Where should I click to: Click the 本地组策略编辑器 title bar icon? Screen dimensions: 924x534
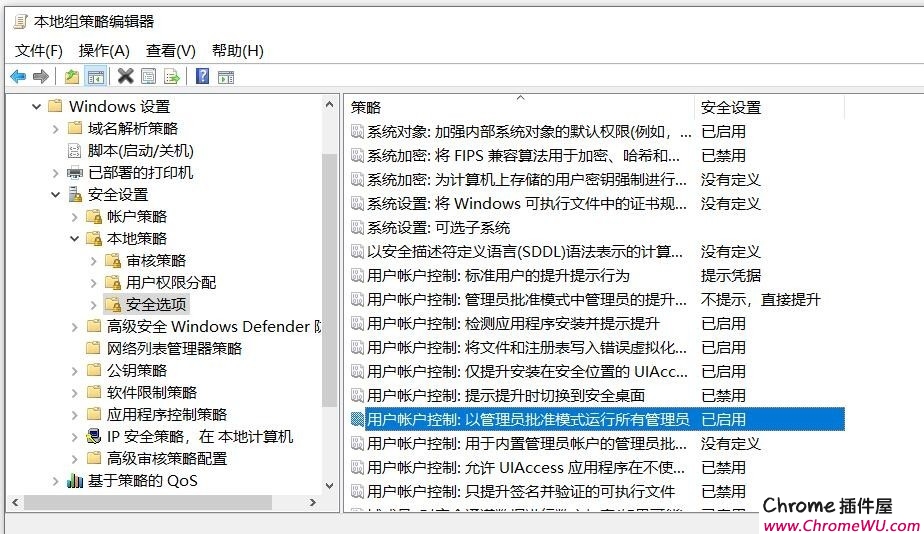(21, 22)
